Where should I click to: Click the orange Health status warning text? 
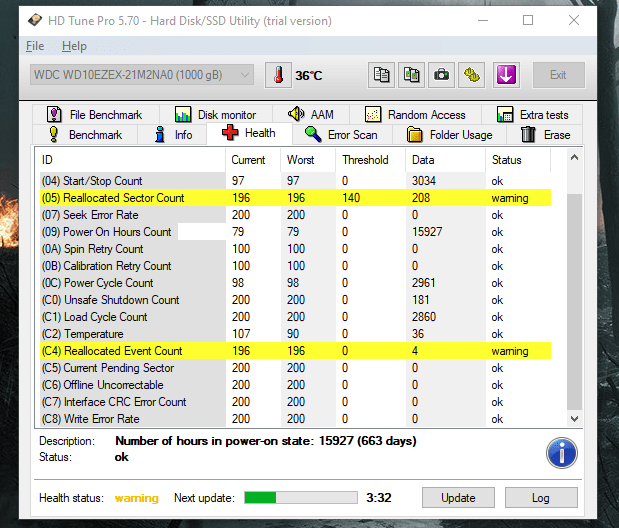pyautogui.click(x=137, y=498)
